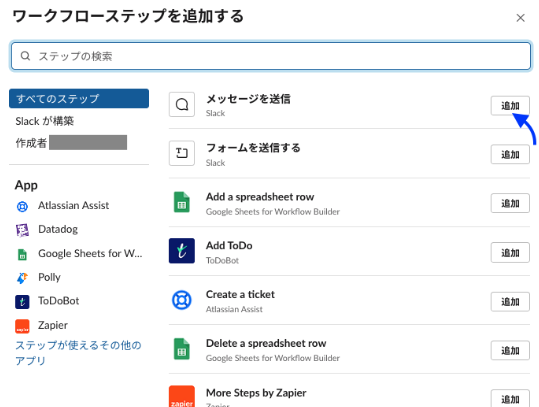Click the ワークフローステップを追加する dialog title
The width and height of the screenshot is (539, 407).
(128, 16)
